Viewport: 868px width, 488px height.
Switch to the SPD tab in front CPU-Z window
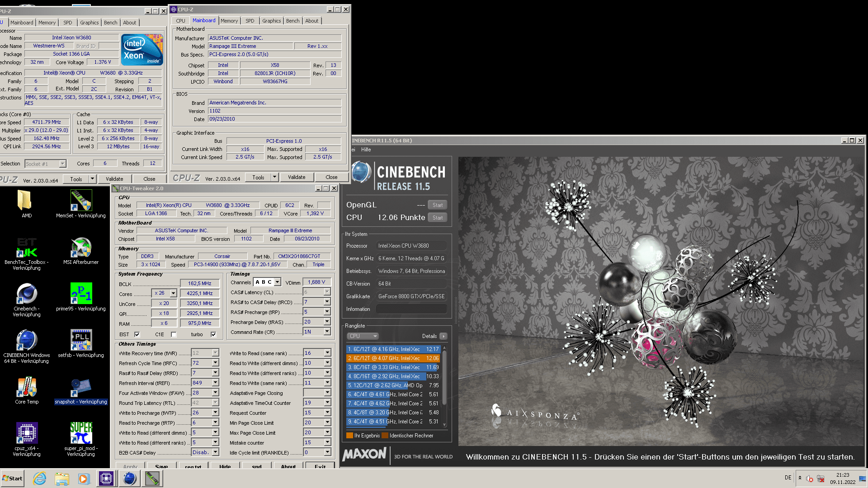click(x=250, y=21)
